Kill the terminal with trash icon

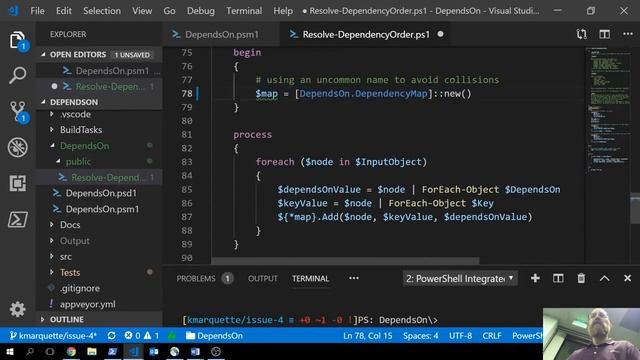(581, 278)
